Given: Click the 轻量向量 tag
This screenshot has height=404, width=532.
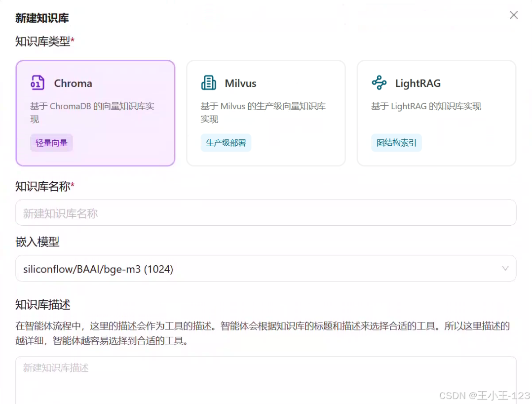Looking at the screenshot, I should 51,143.
